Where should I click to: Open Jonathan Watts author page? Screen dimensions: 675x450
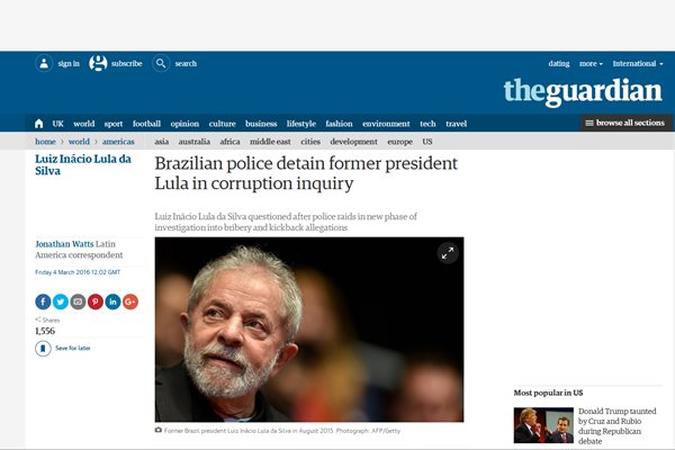64,244
